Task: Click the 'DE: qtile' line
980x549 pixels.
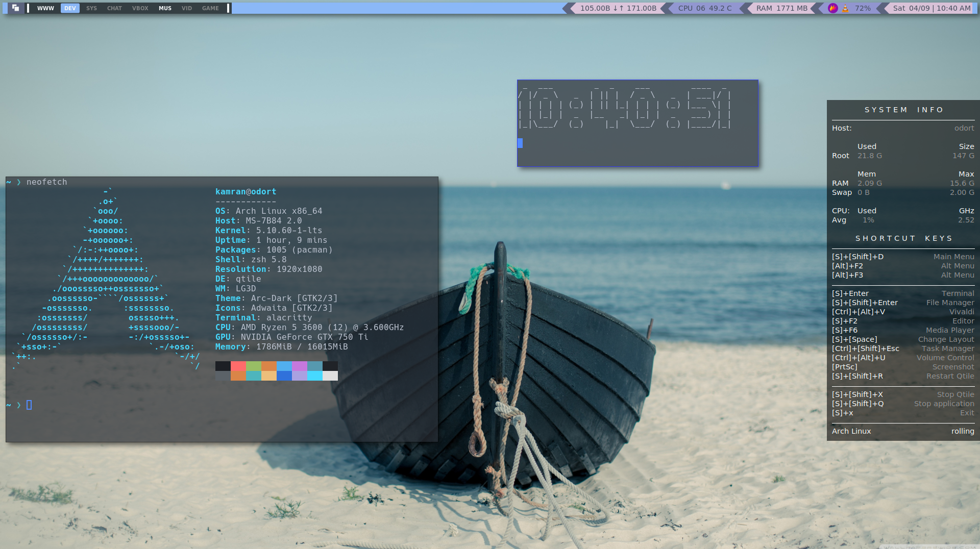Action: (x=238, y=279)
